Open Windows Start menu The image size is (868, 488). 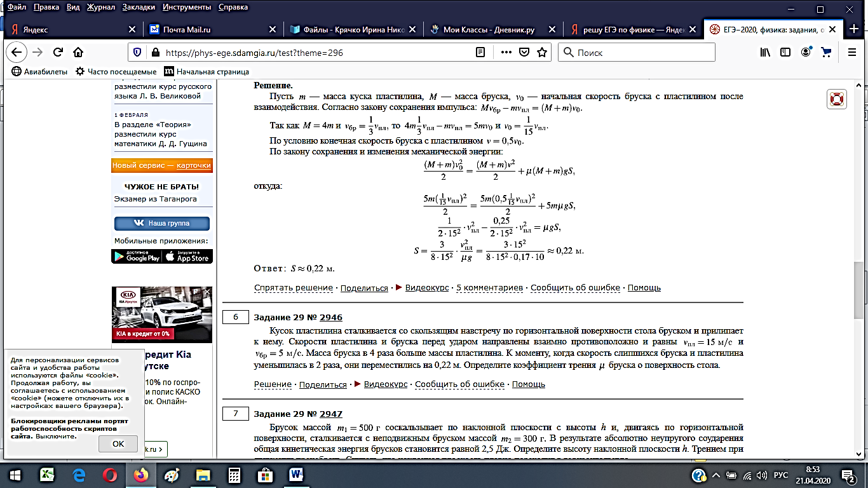14,475
